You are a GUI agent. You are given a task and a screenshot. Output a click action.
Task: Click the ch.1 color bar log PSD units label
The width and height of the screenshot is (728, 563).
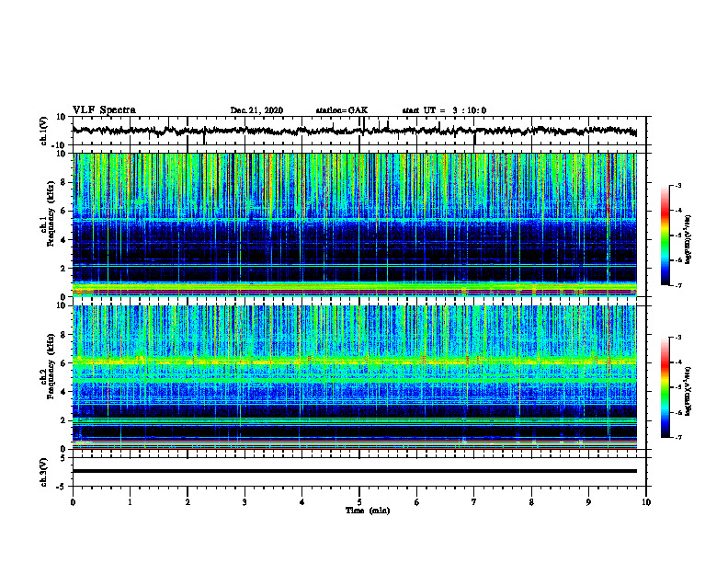point(688,239)
